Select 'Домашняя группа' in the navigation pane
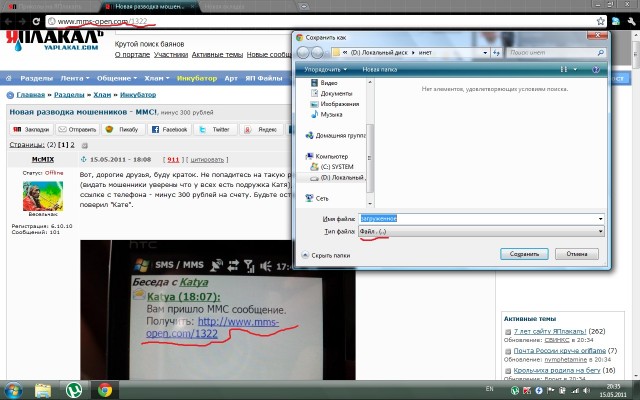The height and width of the screenshot is (400, 640). (x=336, y=136)
